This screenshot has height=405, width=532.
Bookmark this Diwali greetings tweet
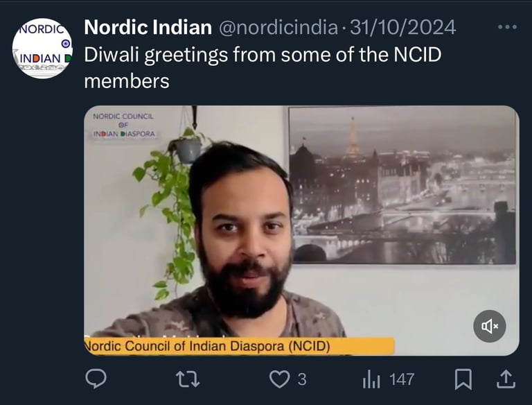pos(463,379)
